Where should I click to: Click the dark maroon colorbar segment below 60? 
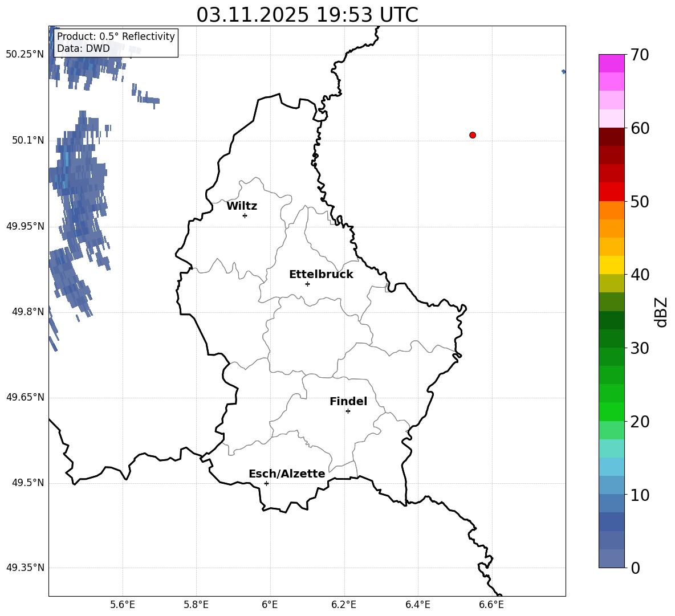(x=612, y=137)
